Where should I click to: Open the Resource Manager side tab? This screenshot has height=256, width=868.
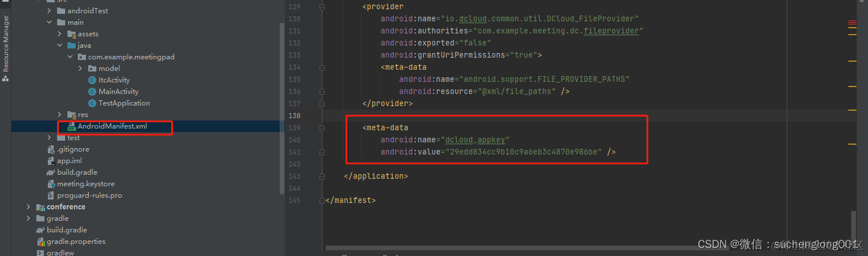[x=5, y=47]
